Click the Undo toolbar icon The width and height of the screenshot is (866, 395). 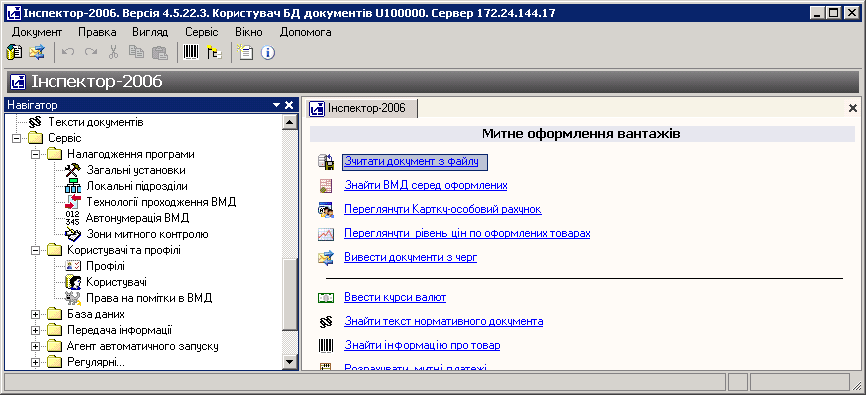[x=68, y=52]
